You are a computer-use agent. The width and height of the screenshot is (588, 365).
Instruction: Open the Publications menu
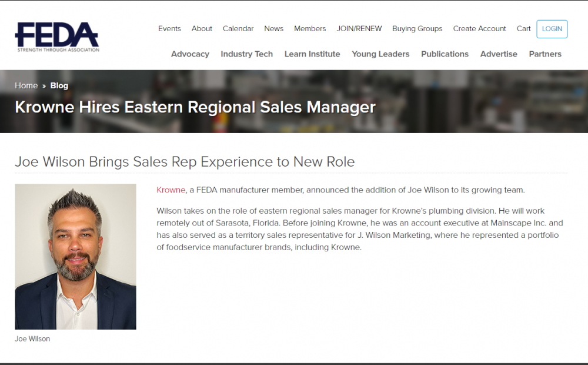(445, 54)
